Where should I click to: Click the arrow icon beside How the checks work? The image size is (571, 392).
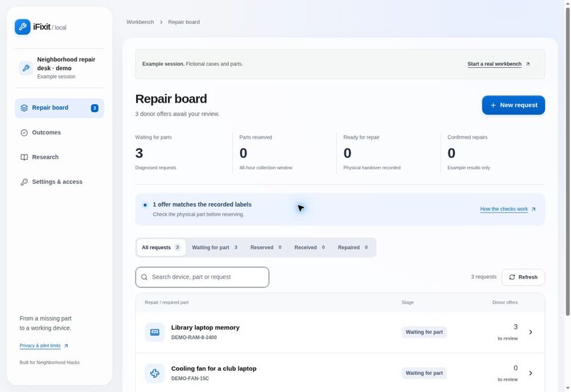click(x=533, y=209)
